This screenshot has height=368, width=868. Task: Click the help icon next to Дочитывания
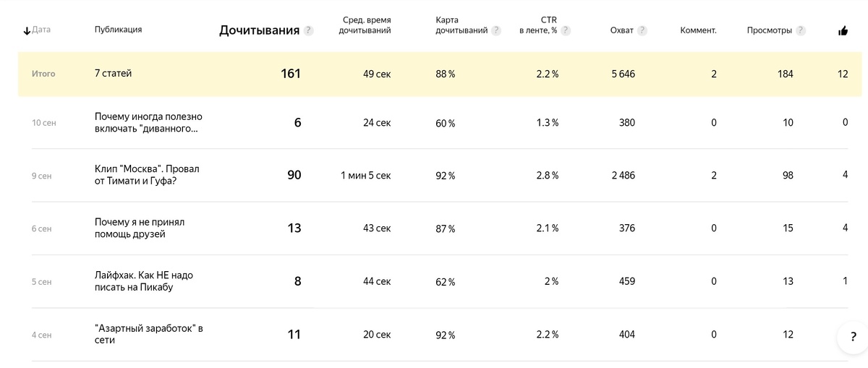[309, 30]
